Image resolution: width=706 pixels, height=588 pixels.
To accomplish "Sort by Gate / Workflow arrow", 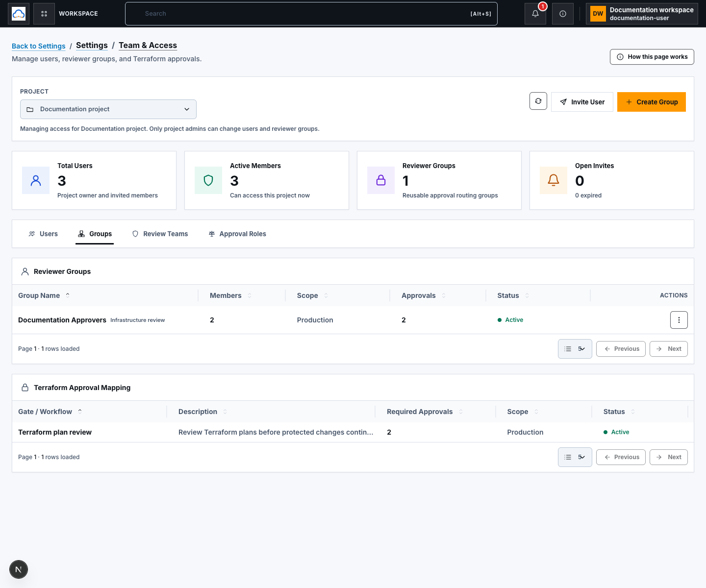I will [80, 411].
